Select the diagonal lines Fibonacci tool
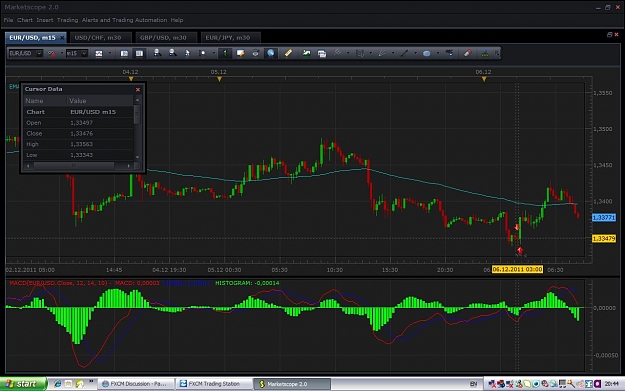Image resolution: width=625 pixels, height=391 pixels. [337, 53]
